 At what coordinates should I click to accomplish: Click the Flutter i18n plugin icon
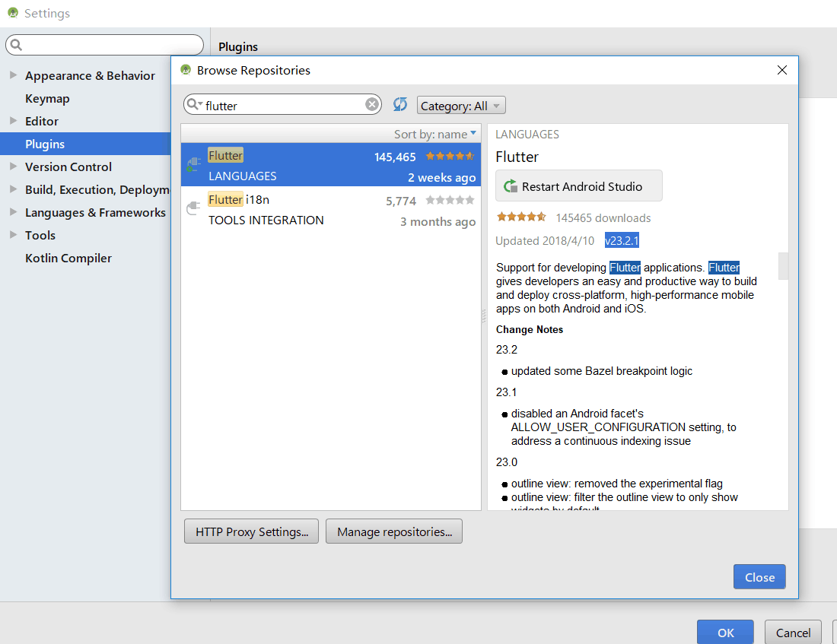click(x=193, y=208)
